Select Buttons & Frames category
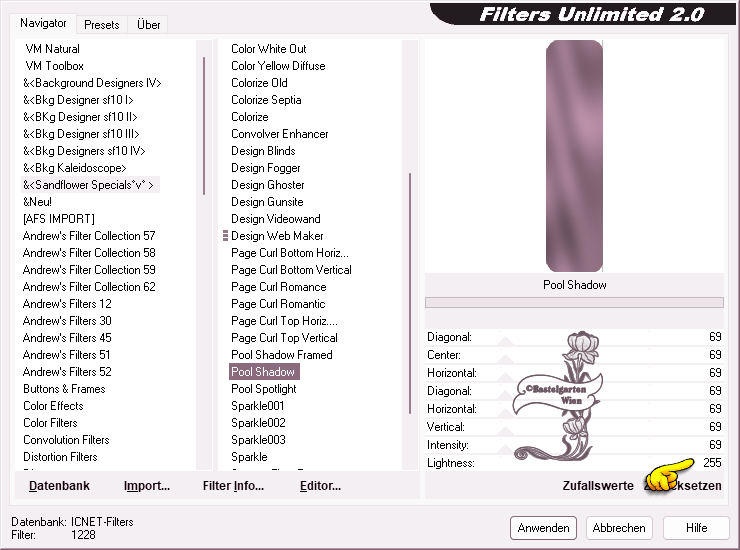 click(x=64, y=389)
